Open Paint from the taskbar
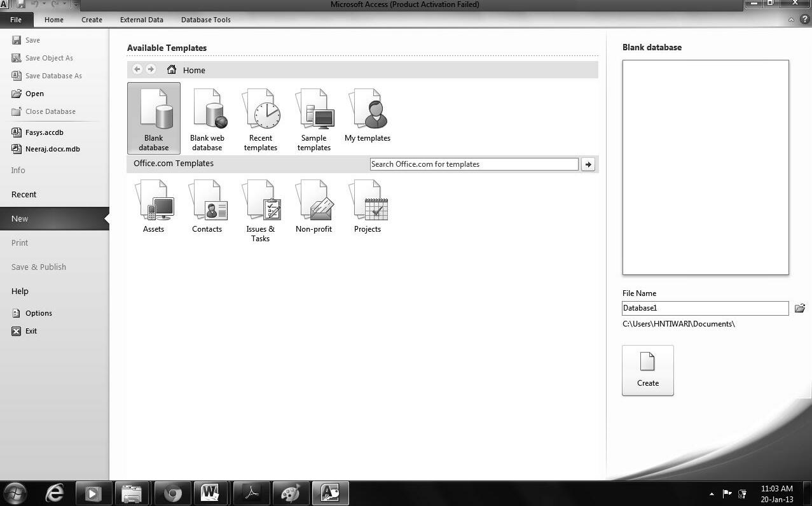Screen dimensions: 812x506 291,493
